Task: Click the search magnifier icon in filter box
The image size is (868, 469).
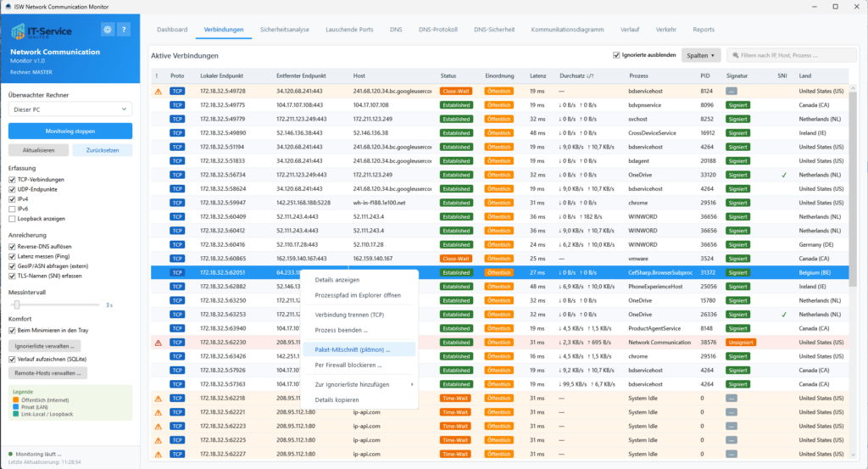Action: pyautogui.click(x=736, y=55)
